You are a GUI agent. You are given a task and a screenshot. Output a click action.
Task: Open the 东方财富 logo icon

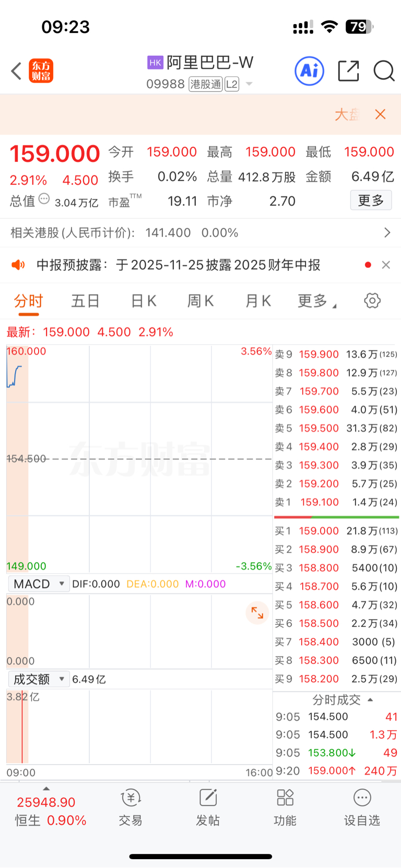41,71
